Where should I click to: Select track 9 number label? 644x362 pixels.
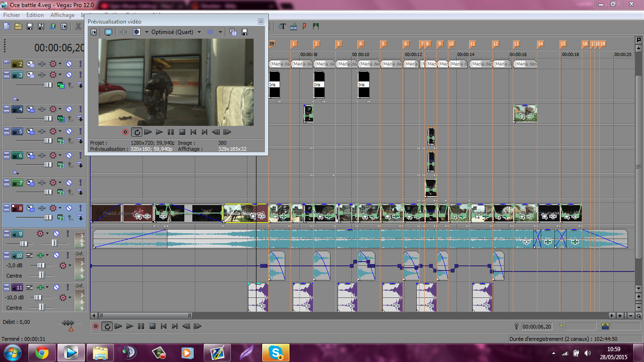[x=17, y=233]
